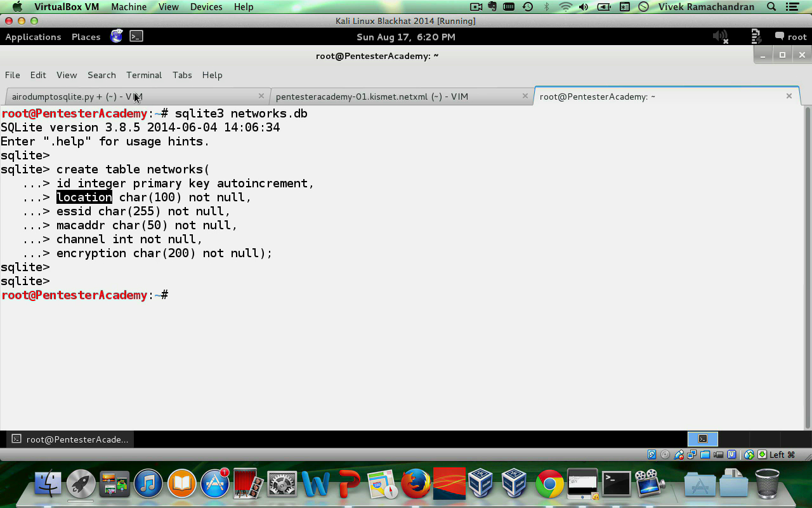The width and height of the screenshot is (812, 508).
Task: Click the Sun Aug 17 clock in Kali panel
Action: click(x=406, y=37)
